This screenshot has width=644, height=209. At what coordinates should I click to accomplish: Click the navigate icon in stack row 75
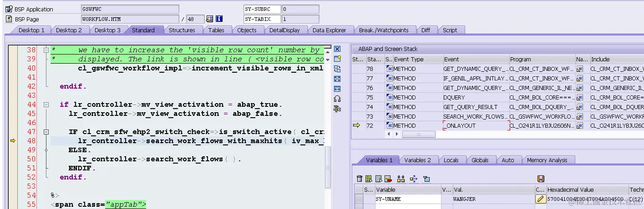580,97
